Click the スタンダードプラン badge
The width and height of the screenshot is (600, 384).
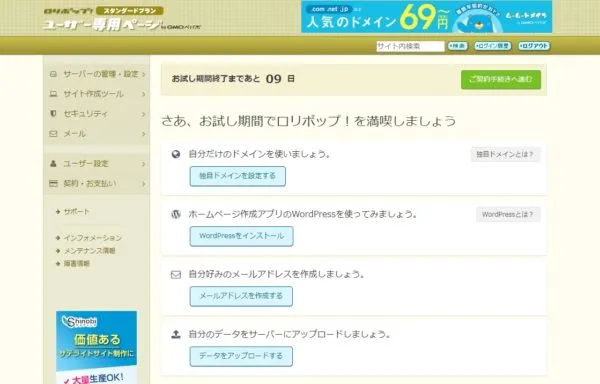pyautogui.click(x=130, y=11)
